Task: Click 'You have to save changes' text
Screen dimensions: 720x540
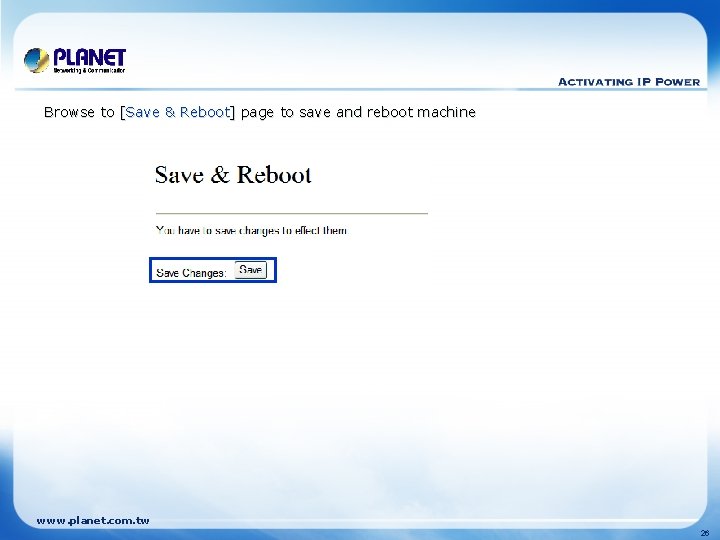Action: pyautogui.click(x=251, y=230)
